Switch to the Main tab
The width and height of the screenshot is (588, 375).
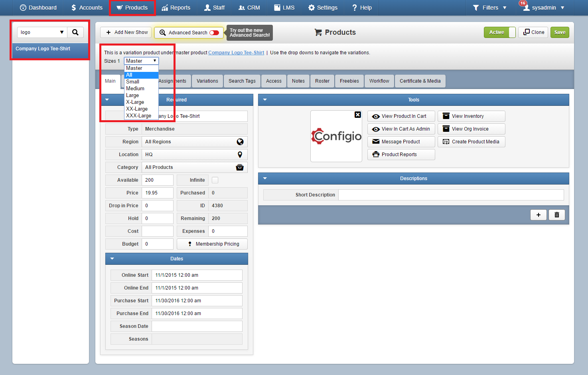pyautogui.click(x=110, y=81)
